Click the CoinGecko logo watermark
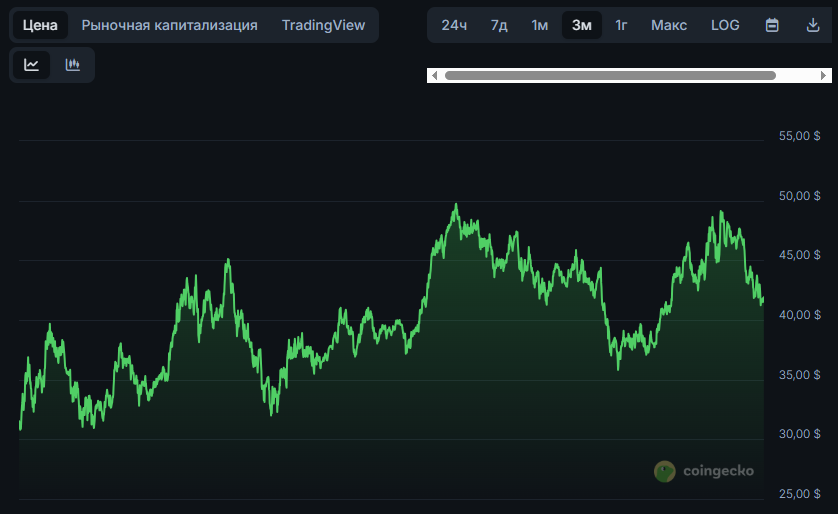 [x=704, y=471]
